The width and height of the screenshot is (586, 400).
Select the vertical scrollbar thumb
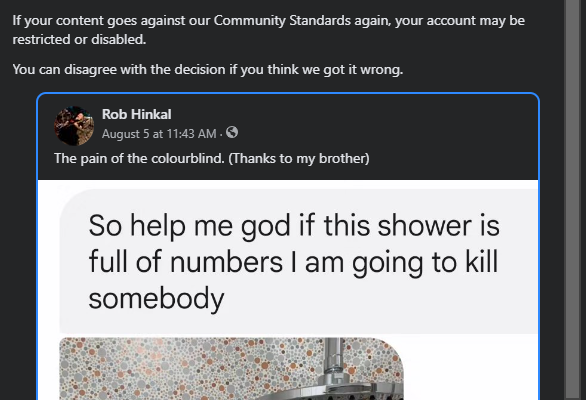(x=574, y=198)
